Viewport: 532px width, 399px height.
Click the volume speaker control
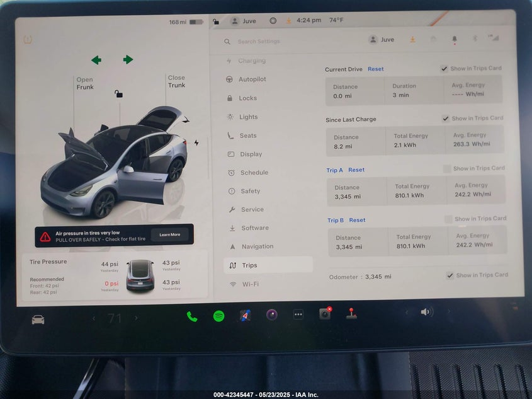pyautogui.click(x=427, y=312)
